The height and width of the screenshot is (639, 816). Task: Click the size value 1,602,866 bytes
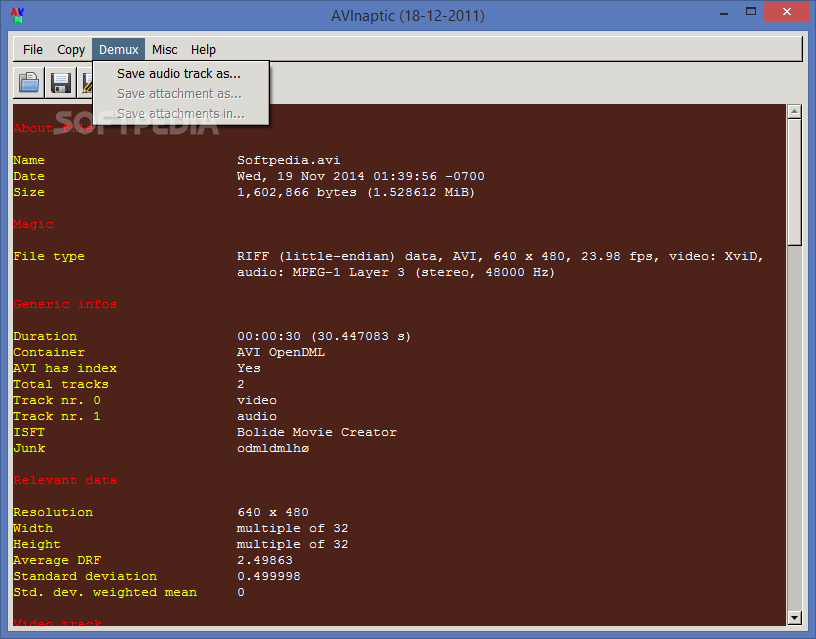tap(356, 193)
